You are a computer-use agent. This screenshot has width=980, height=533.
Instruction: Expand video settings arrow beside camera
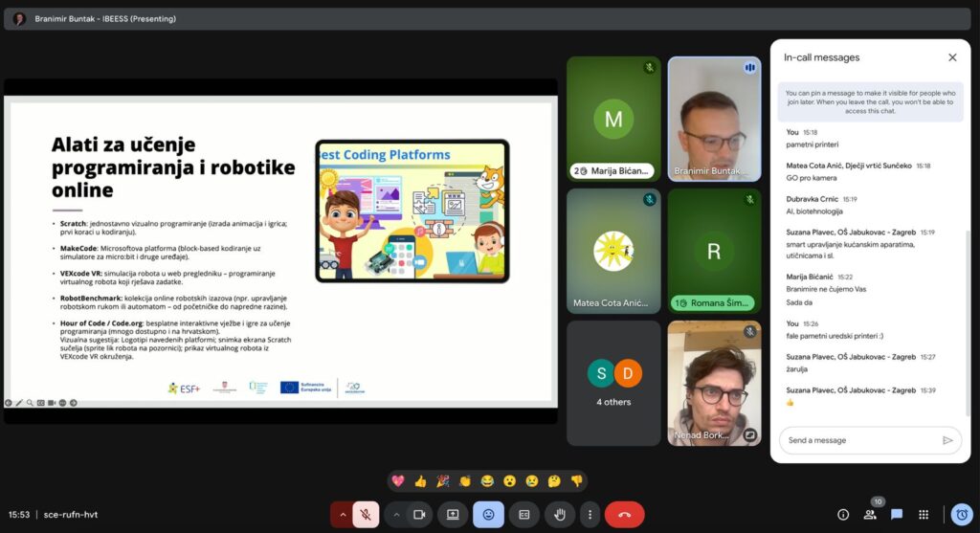[x=395, y=515]
